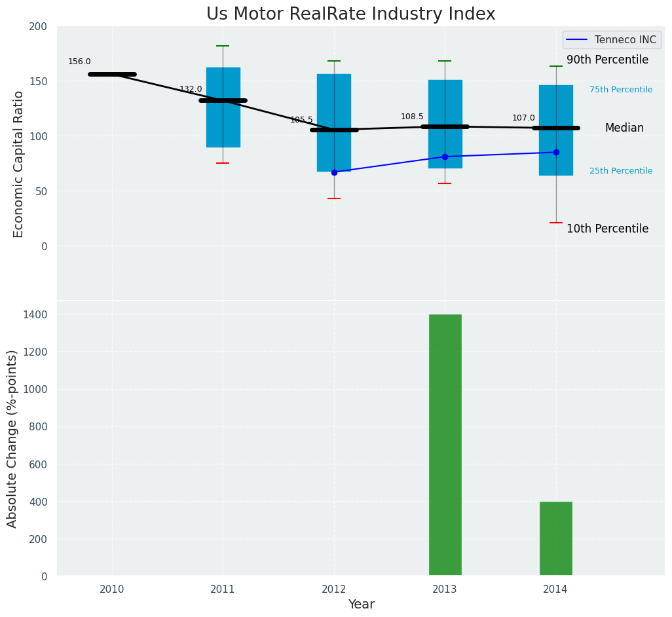
Task: Click the short green bar for 2014
Action: pyautogui.click(x=555, y=538)
